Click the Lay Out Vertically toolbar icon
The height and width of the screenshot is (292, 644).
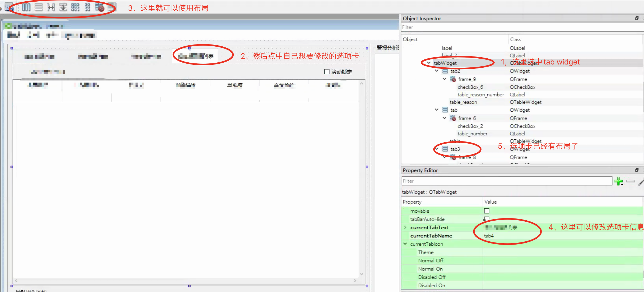tap(38, 7)
